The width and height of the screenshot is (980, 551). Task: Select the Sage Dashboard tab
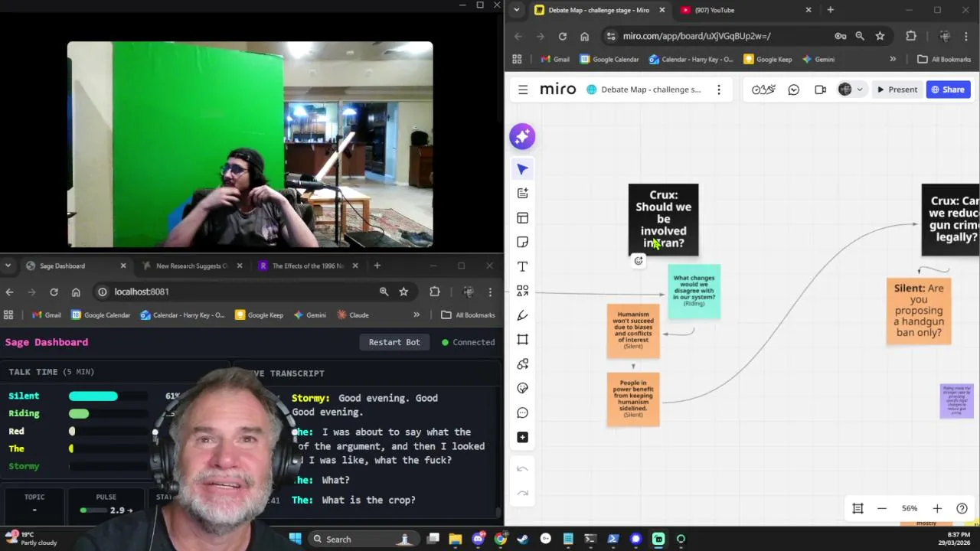[75, 266]
